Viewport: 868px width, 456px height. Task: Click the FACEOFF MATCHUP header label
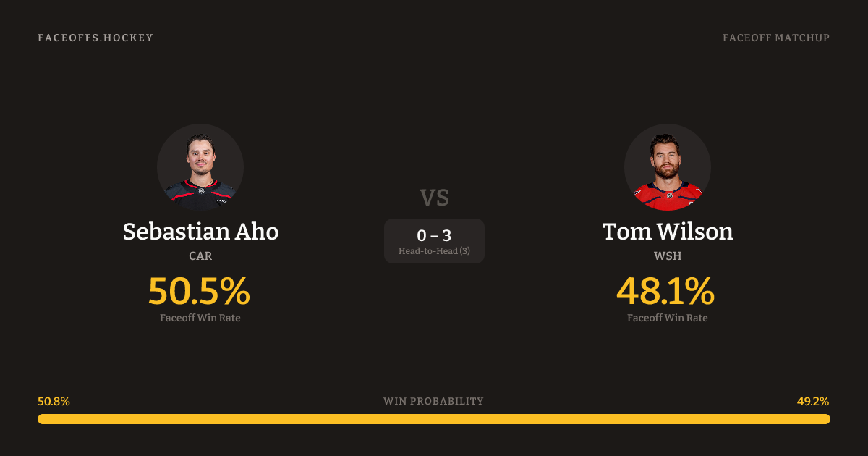(775, 38)
